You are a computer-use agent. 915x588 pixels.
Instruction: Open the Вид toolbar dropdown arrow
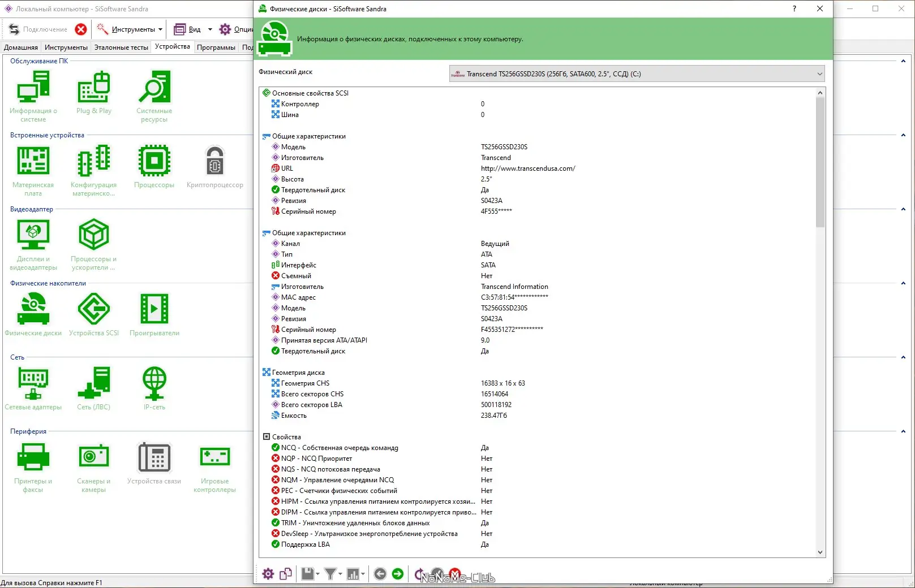[210, 29]
